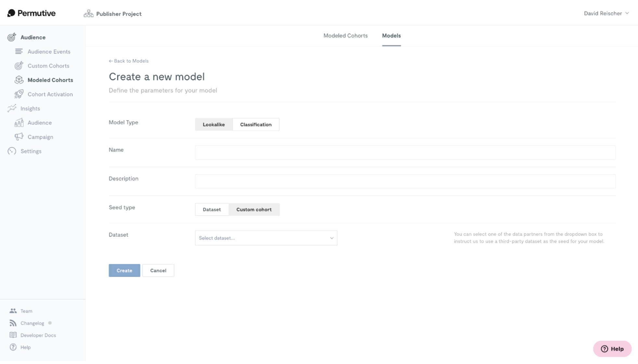Set Seed type to Dataset
This screenshot has height=364, width=638.
coord(211,209)
